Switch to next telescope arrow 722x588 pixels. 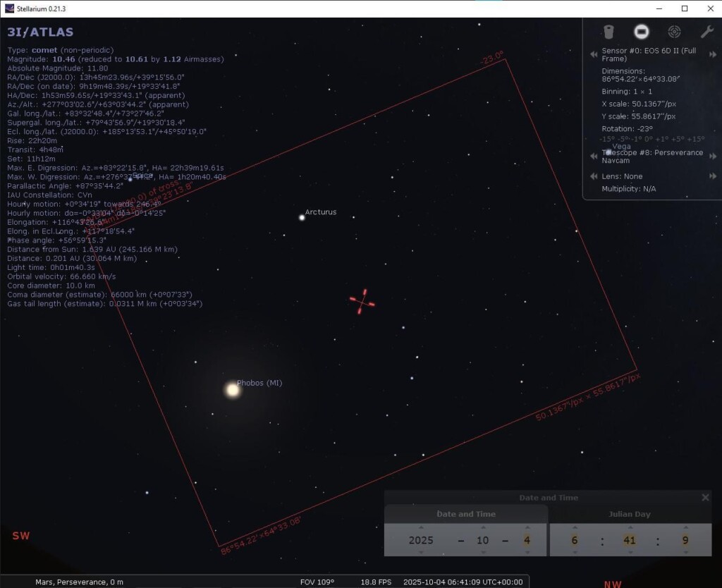click(x=712, y=156)
